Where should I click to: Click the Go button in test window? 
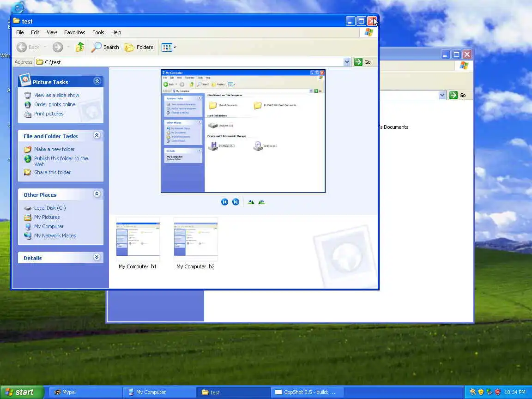click(x=363, y=62)
